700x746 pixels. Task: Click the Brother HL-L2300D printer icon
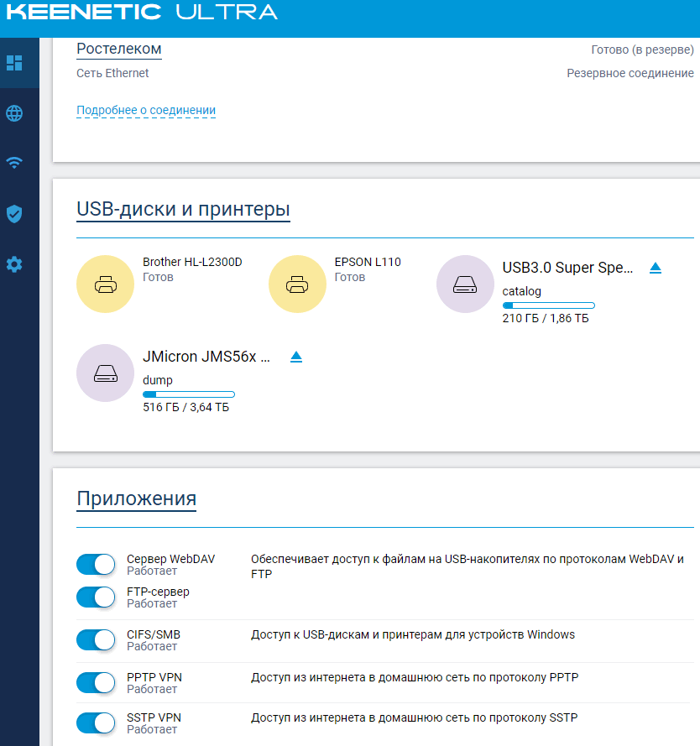click(x=106, y=285)
